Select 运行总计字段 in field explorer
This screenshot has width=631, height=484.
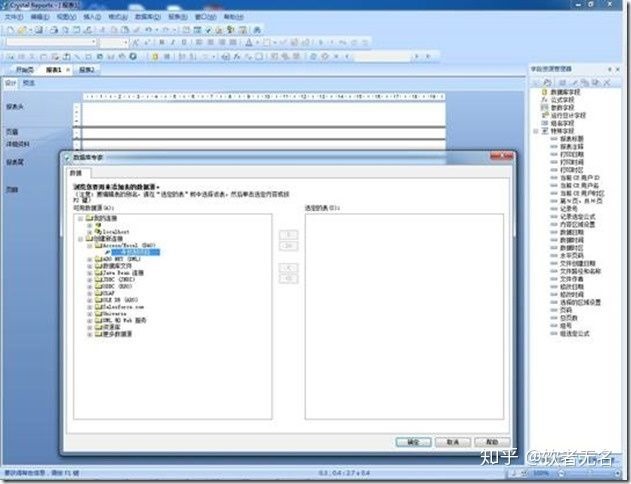pyautogui.click(x=568, y=115)
